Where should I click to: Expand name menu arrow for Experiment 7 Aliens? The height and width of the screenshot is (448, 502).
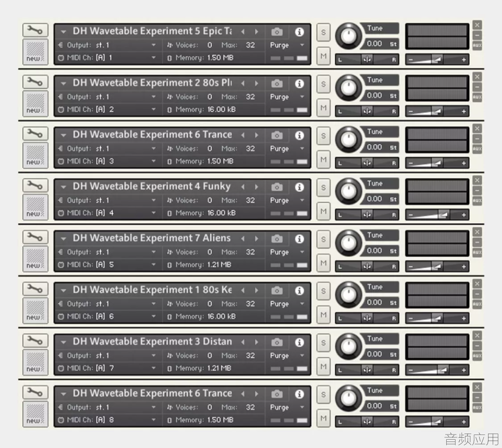[x=63, y=239]
